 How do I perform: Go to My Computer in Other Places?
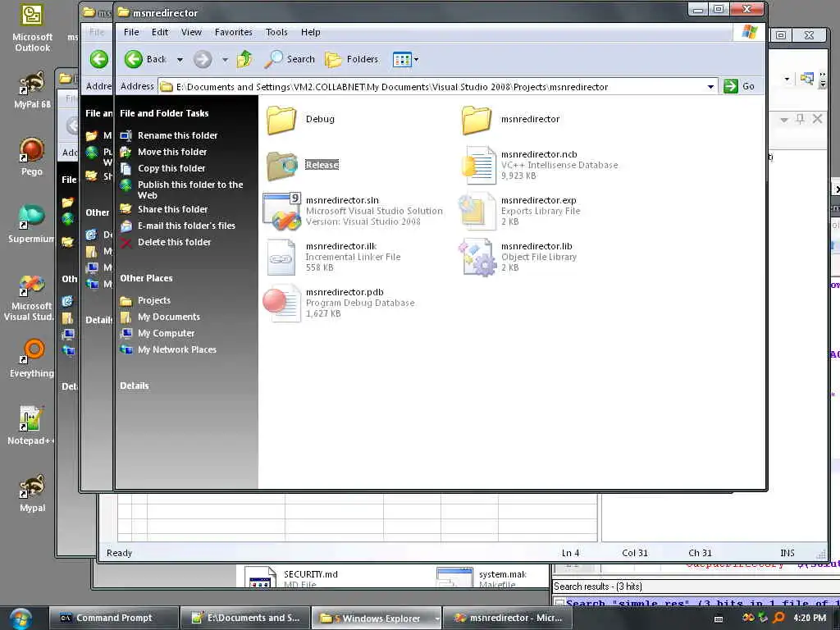tap(166, 333)
